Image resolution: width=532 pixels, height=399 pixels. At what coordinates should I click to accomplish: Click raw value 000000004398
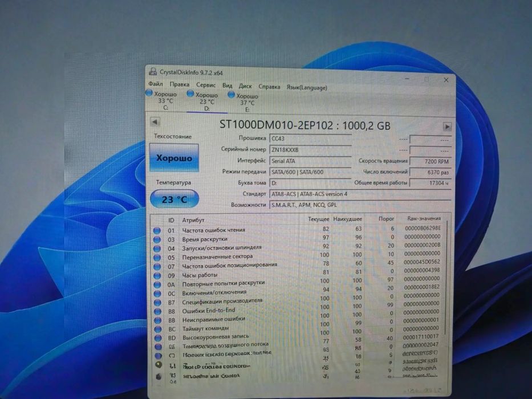click(422, 270)
